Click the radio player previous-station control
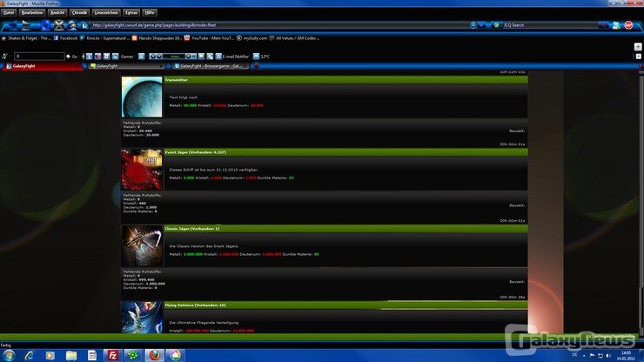 coord(152,57)
